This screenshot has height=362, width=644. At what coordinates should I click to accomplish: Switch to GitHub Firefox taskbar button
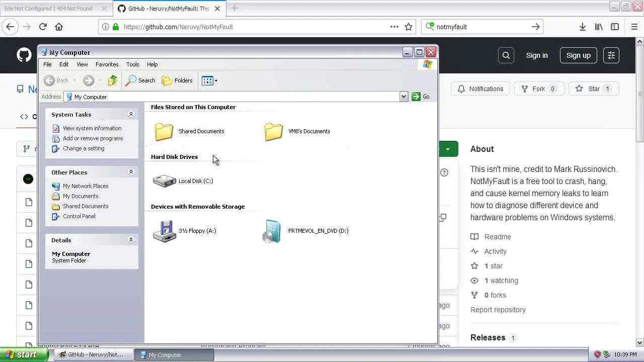(x=93, y=355)
